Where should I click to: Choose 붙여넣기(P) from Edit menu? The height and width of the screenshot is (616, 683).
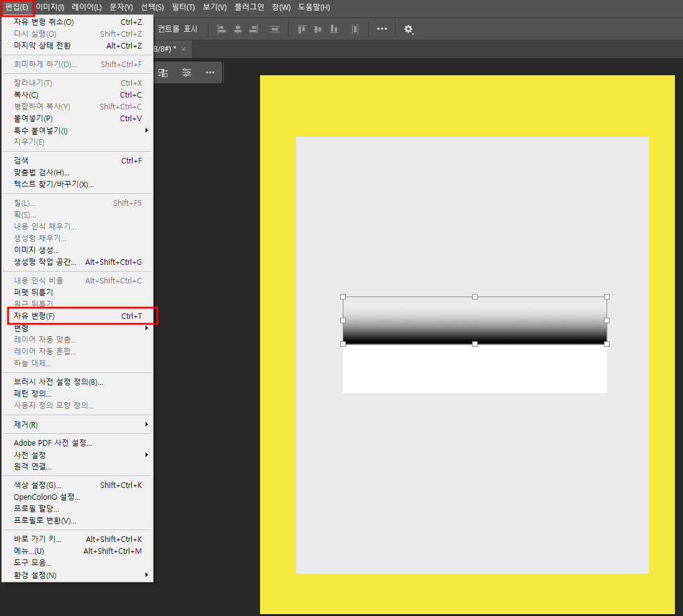(x=78, y=118)
